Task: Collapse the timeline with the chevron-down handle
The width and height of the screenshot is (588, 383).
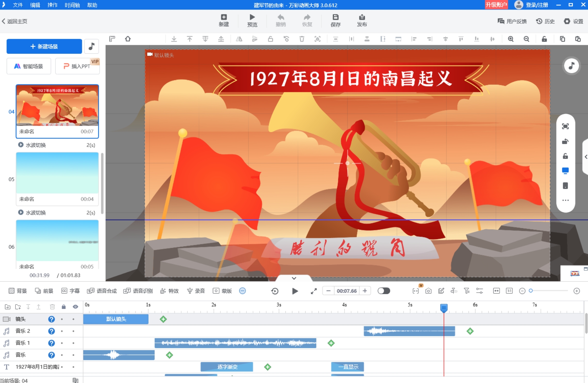Action: click(294, 278)
